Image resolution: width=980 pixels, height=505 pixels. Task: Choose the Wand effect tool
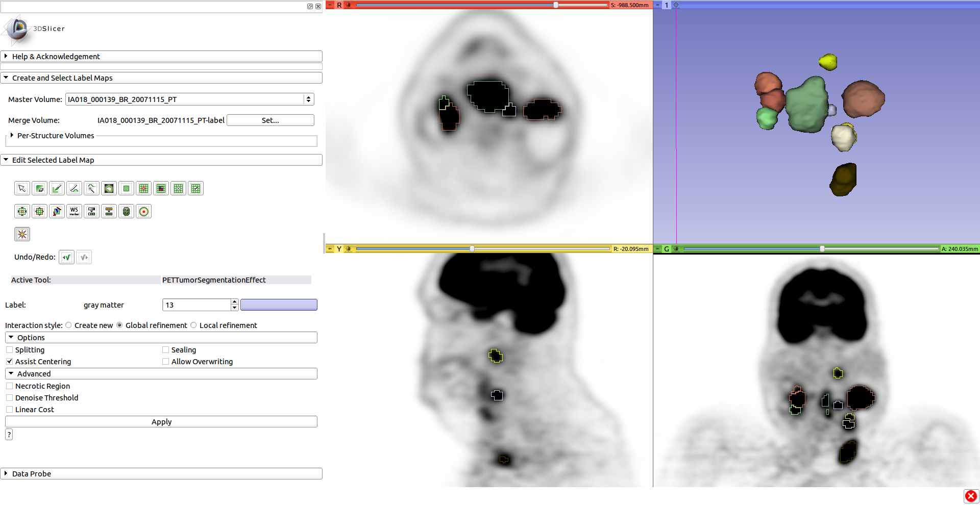[92, 189]
